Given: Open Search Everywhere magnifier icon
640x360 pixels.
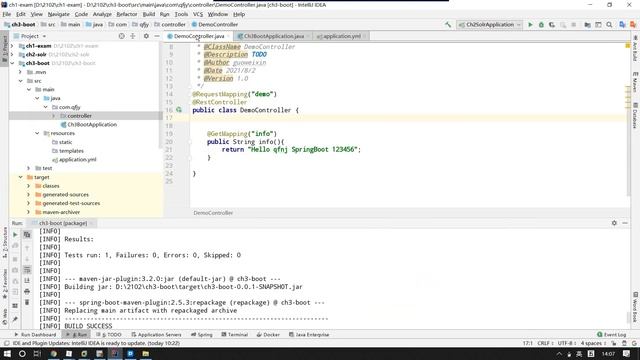Looking at the screenshot, I should click(x=609, y=24).
